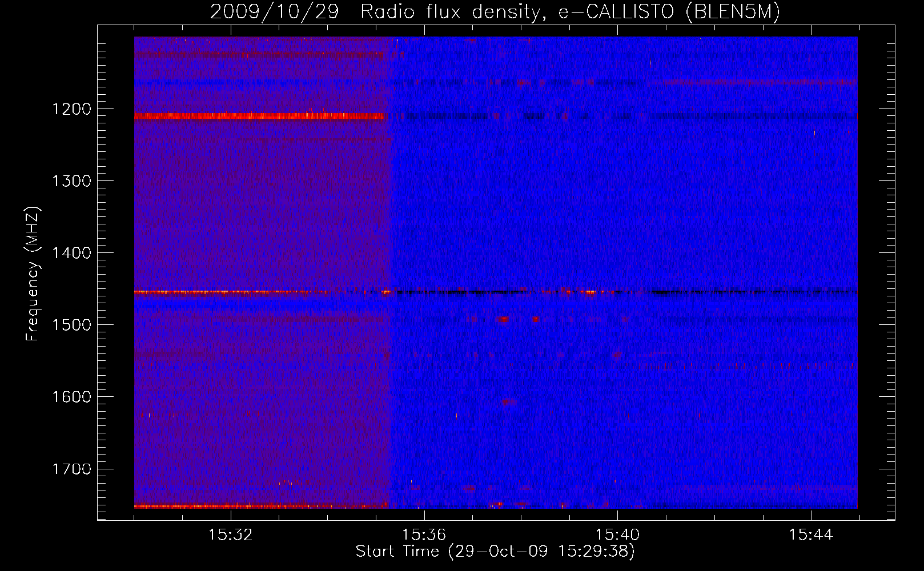Image resolution: width=924 pixels, height=571 pixels.
Task: Click the red band along the spectrogram's bottom edge
Action: [x=261, y=506]
